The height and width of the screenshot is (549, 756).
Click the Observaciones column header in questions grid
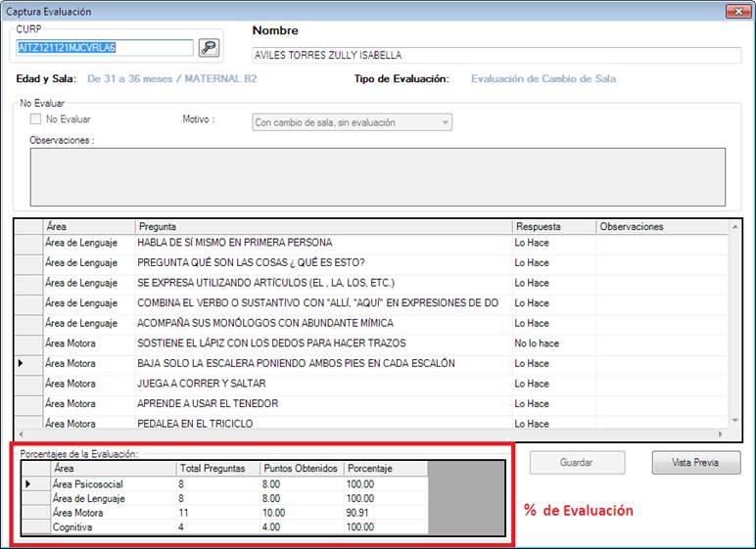(662, 226)
